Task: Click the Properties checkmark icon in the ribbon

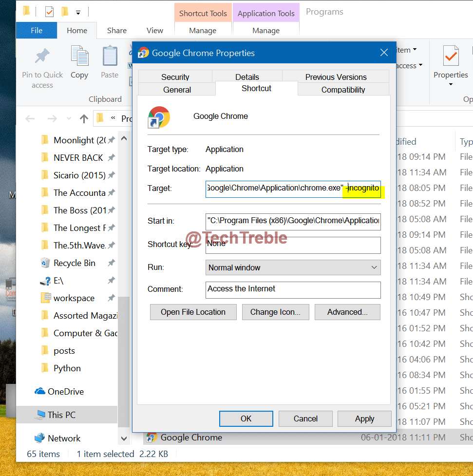Action: [x=451, y=56]
